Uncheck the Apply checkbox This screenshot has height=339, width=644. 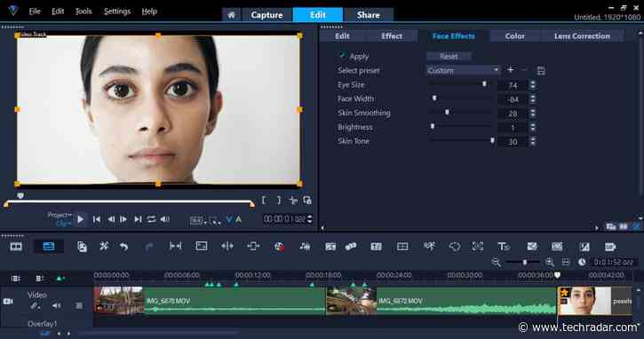coord(342,55)
